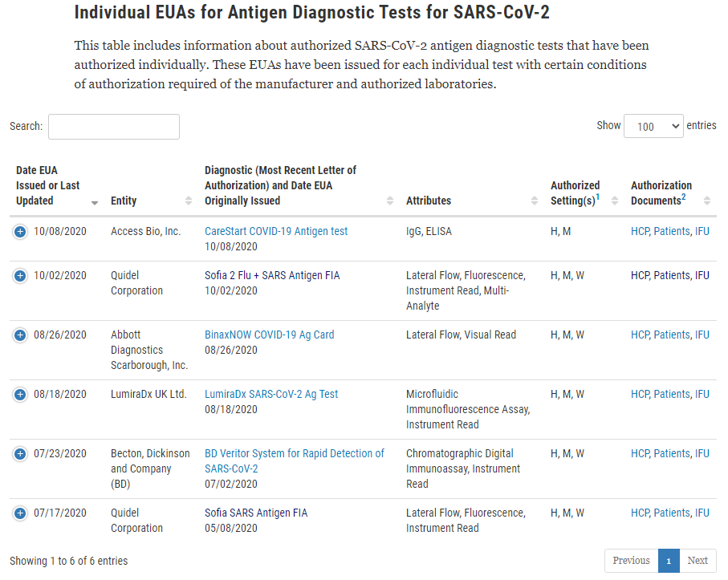Go to page 1 in pagination

pyautogui.click(x=669, y=561)
